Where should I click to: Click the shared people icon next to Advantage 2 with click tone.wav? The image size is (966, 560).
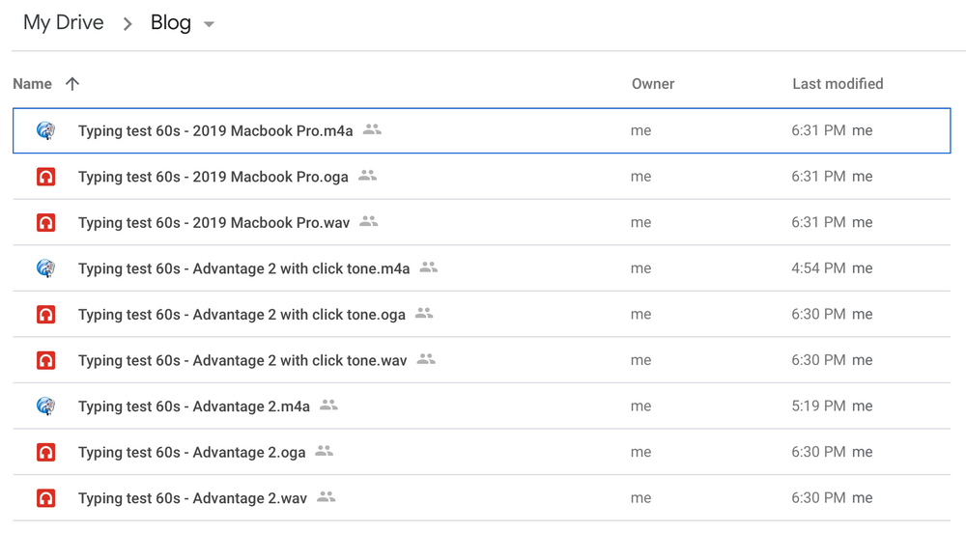pyautogui.click(x=427, y=358)
